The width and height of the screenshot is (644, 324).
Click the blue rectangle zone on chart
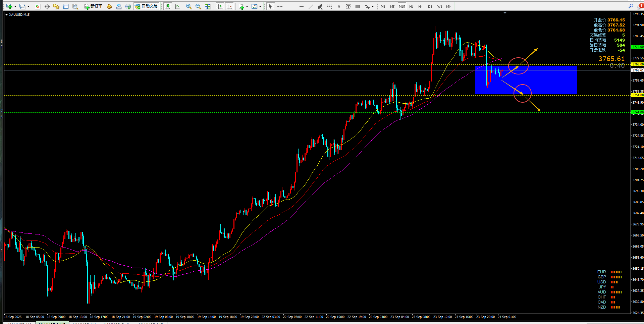click(526, 80)
